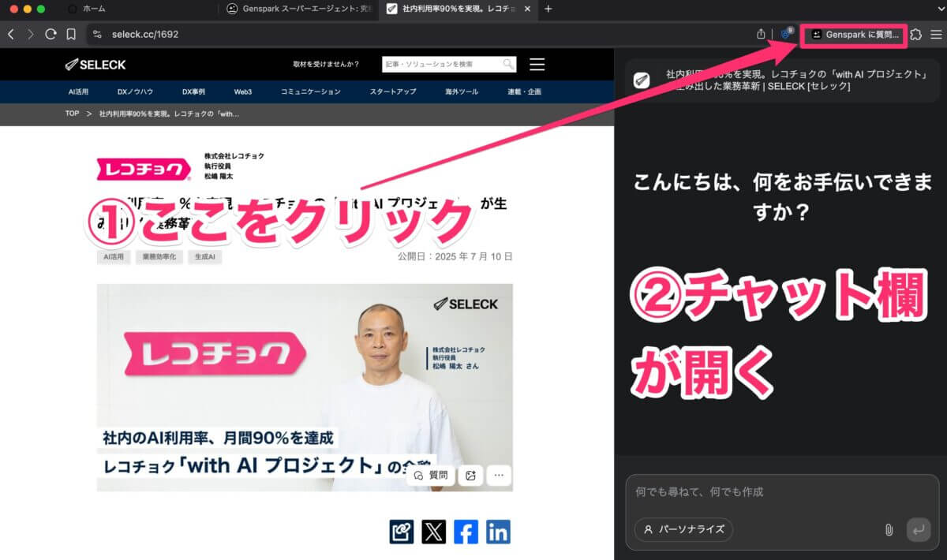Viewport: 947px width, 560px height.
Task: Go forward with the browser forward arrow
Action: tap(31, 34)
